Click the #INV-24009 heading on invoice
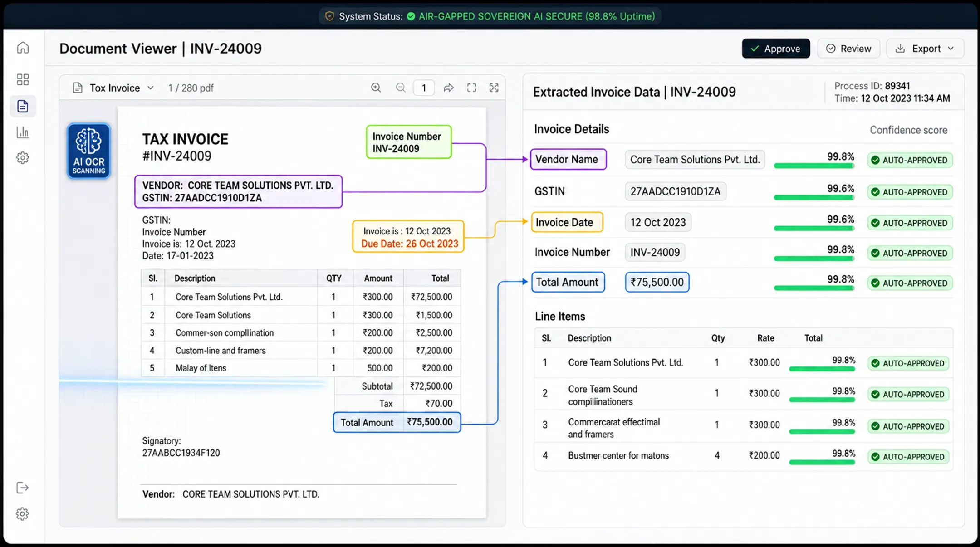This screenshot has width=980, height=547. [177, 156]
